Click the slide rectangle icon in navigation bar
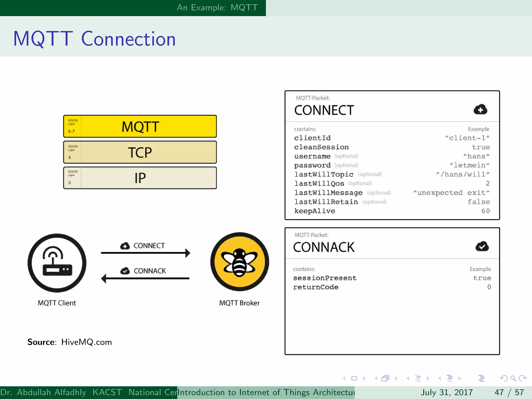 [354, 378]
